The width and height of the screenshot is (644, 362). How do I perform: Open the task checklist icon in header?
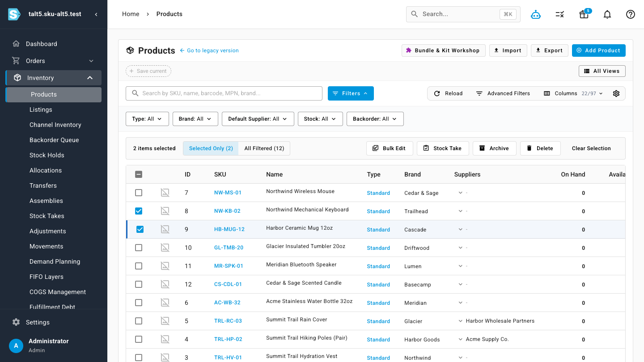559,14
